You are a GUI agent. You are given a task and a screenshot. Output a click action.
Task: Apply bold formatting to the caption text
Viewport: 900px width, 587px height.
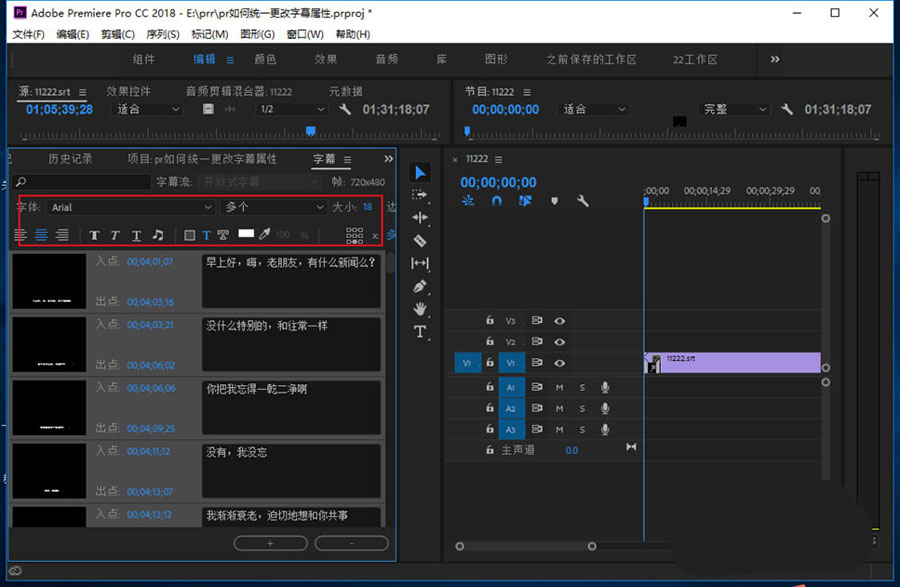(95, 234)
